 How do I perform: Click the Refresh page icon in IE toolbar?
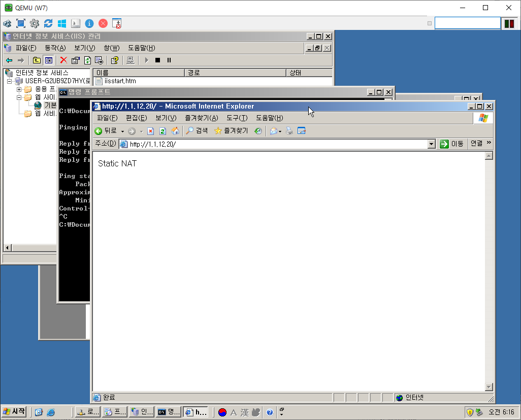(x=162, y=131)
